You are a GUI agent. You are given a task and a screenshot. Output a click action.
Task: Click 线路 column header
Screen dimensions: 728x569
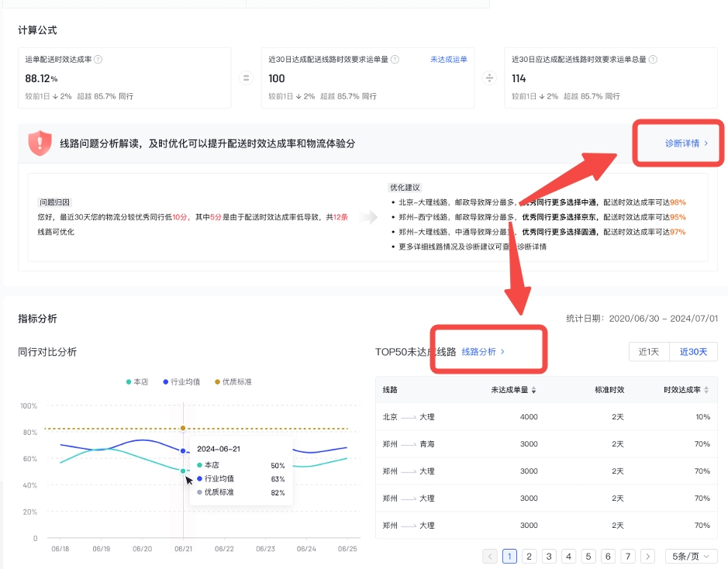(390, 390)
